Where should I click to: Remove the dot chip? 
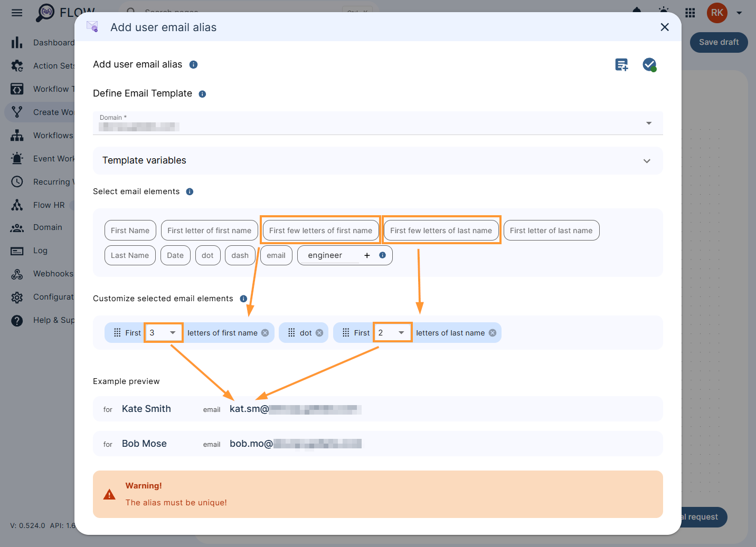319,333
